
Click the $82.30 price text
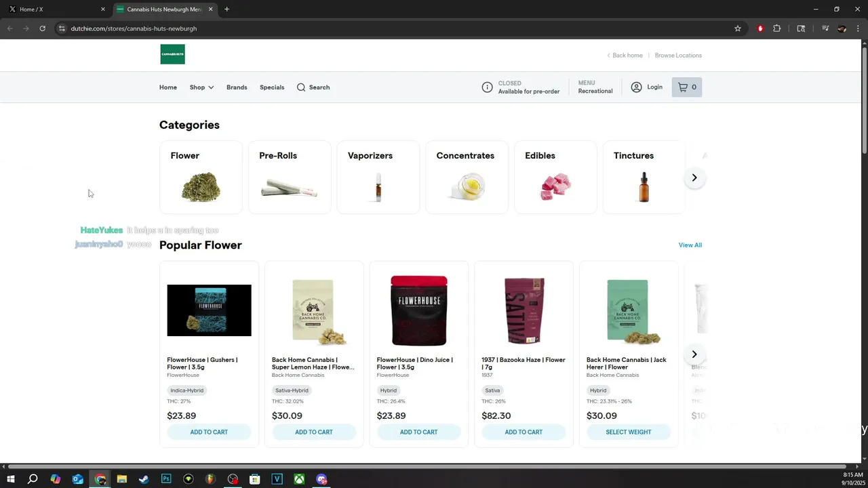496,416
